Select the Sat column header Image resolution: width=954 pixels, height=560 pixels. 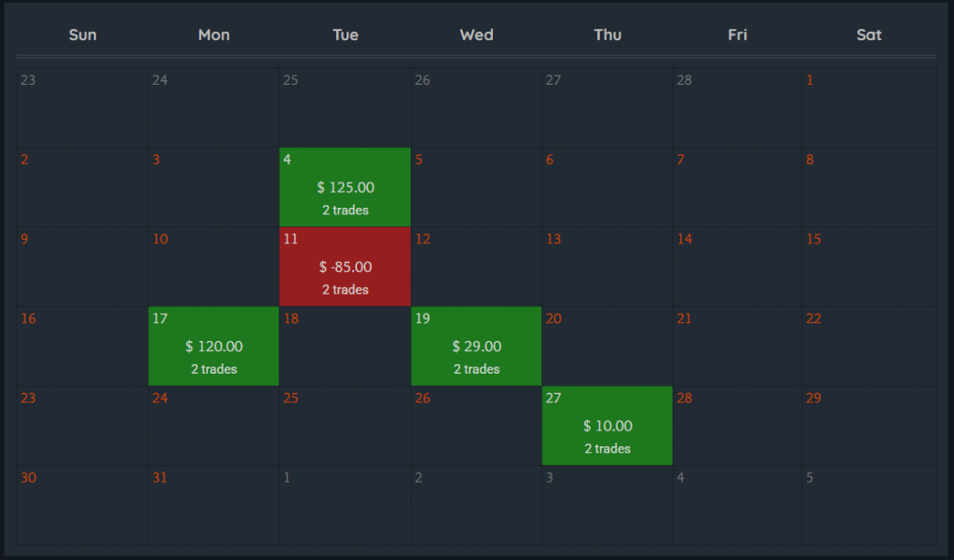[868, 35]
